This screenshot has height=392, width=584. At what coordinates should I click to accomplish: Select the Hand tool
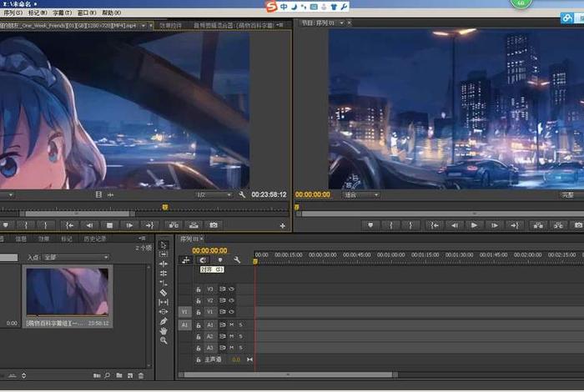[164, 330]
